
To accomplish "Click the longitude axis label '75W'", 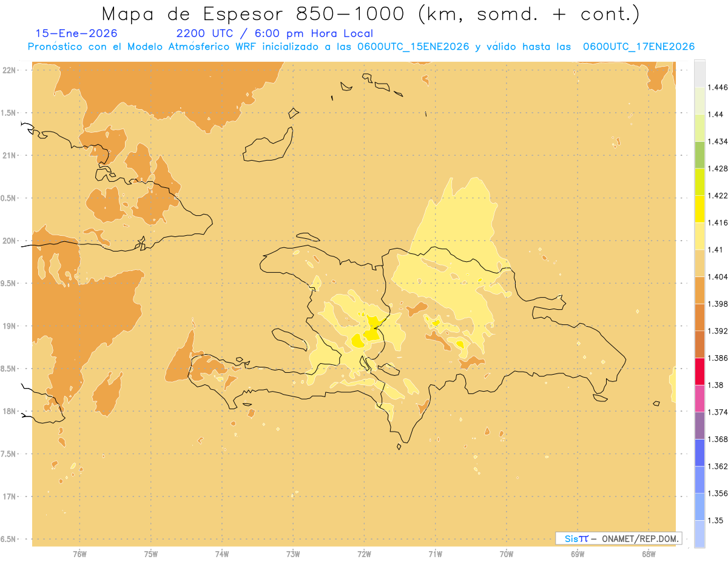I will [150, 554].
